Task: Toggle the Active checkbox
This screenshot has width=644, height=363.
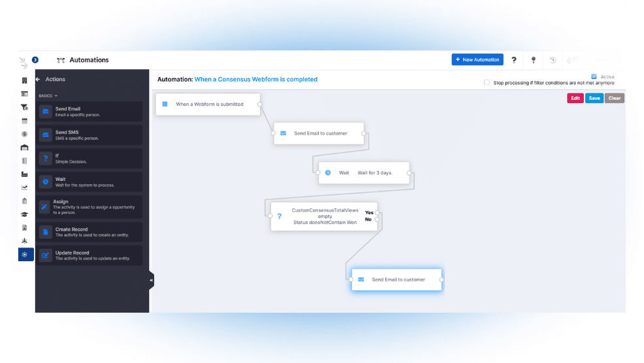Action: tap(594, 76)
